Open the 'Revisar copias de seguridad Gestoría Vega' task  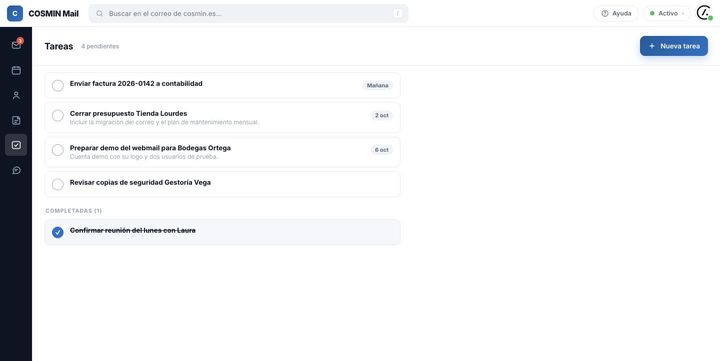[223, 184]
